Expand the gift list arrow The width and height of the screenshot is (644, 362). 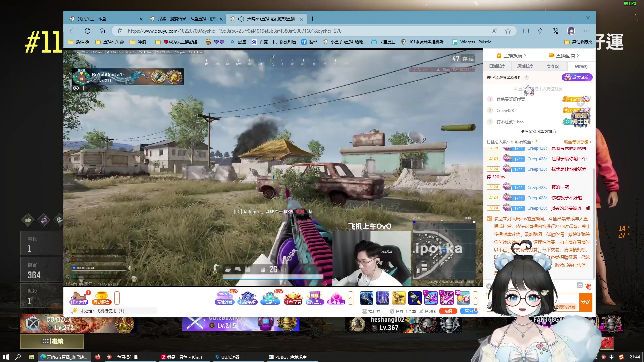click(x=475, y=298)
